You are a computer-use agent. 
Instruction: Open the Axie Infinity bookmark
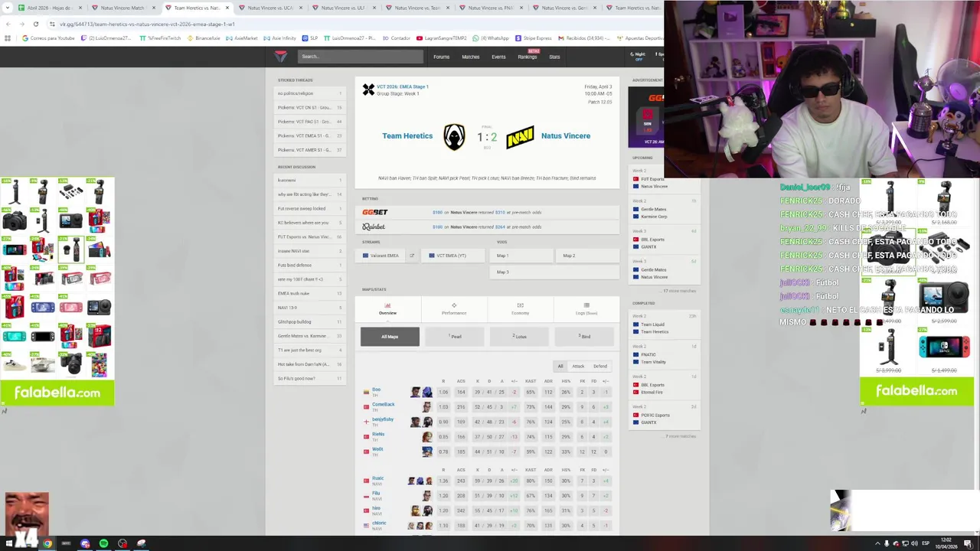[x=281, y=38]
